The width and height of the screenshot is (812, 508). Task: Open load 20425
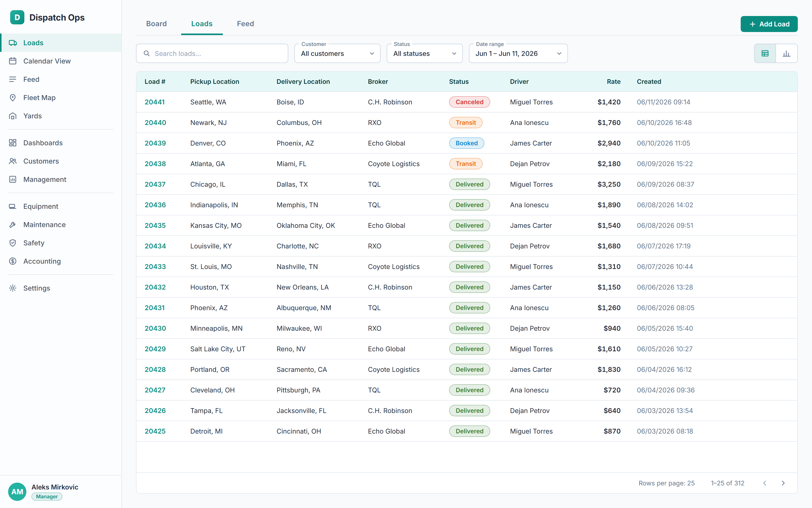(155, 431)
